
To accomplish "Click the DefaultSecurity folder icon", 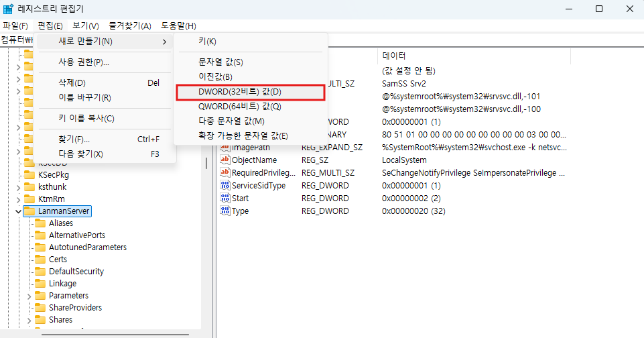I will click(41, 272).
